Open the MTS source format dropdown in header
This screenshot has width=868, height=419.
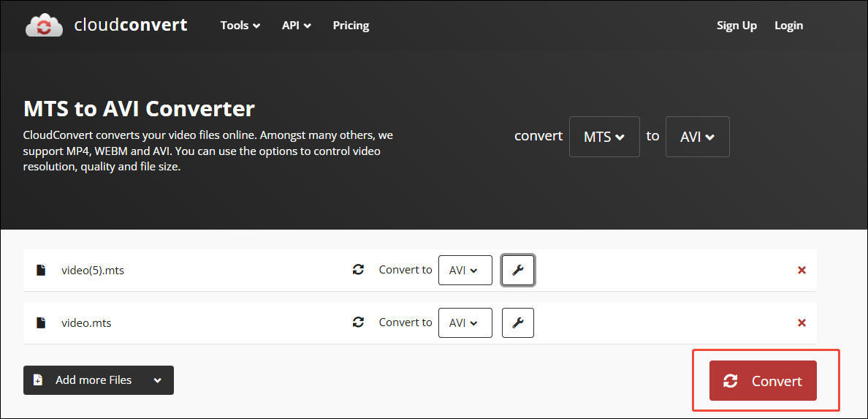(x=604, y=137)
